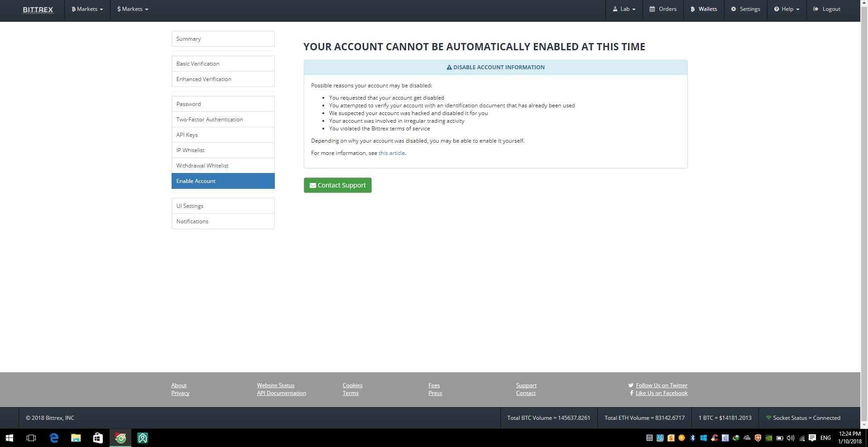Open the NVIDIA tray icon
This screenshot has height=447, width=868.
coord(769,438)
